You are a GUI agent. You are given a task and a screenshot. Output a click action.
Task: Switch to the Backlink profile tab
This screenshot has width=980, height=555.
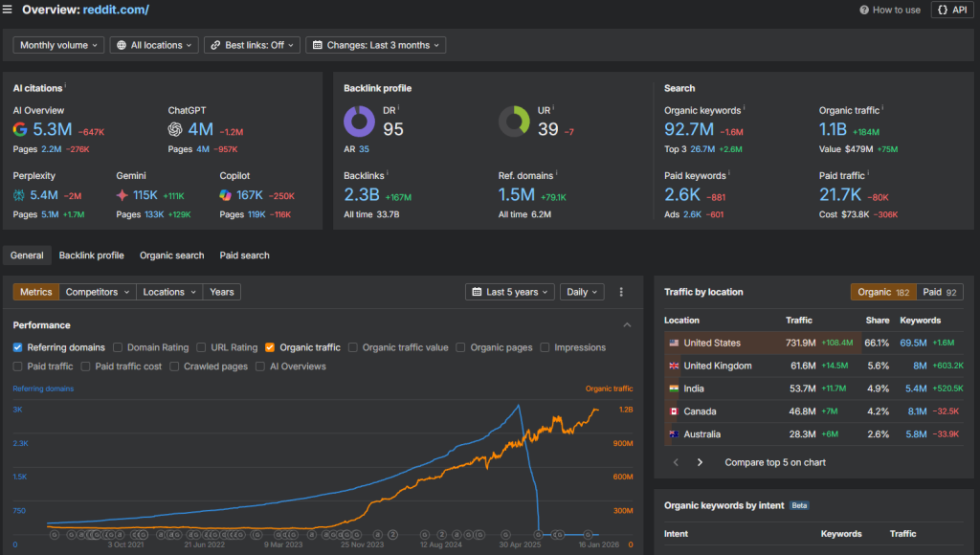pyautogui.click(x=91, y=255)
